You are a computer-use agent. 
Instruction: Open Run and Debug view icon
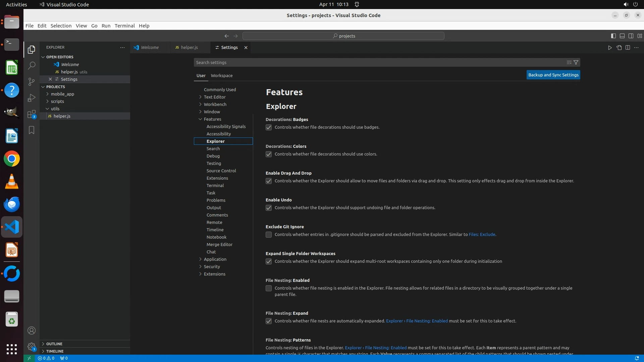coord(32,98)
